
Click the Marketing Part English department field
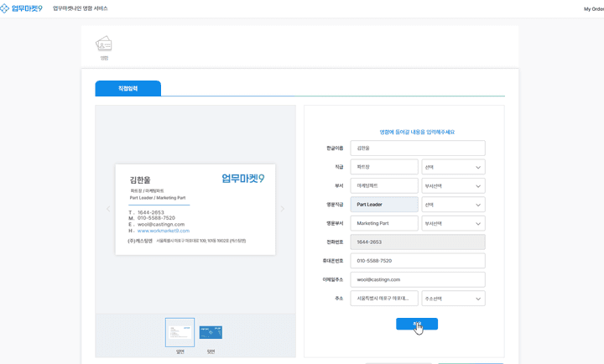384,223
